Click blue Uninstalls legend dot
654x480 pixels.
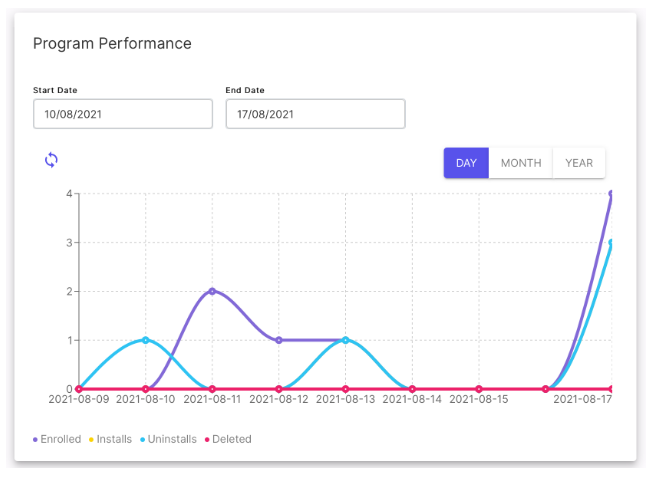click(143, 440)
